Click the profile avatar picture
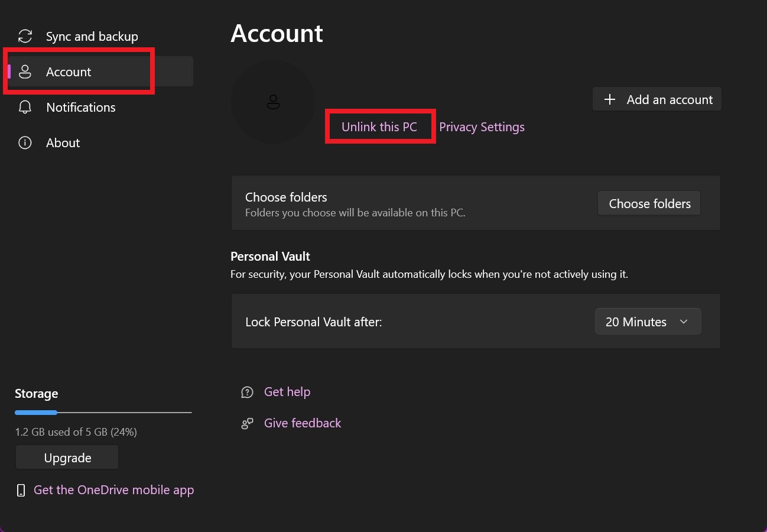The image size is (767, 532). 273,102
